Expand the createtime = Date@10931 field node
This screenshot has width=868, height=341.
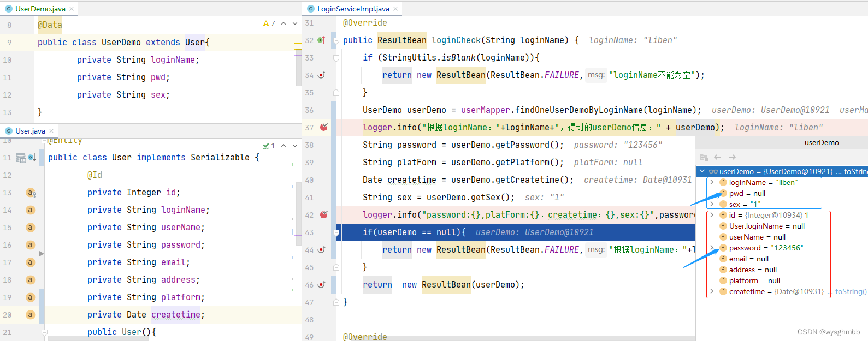pyautogui.click(x=712, y=291)
